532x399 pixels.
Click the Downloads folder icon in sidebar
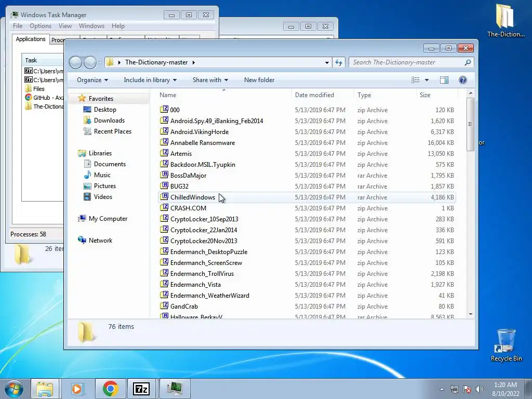(87, 120)
